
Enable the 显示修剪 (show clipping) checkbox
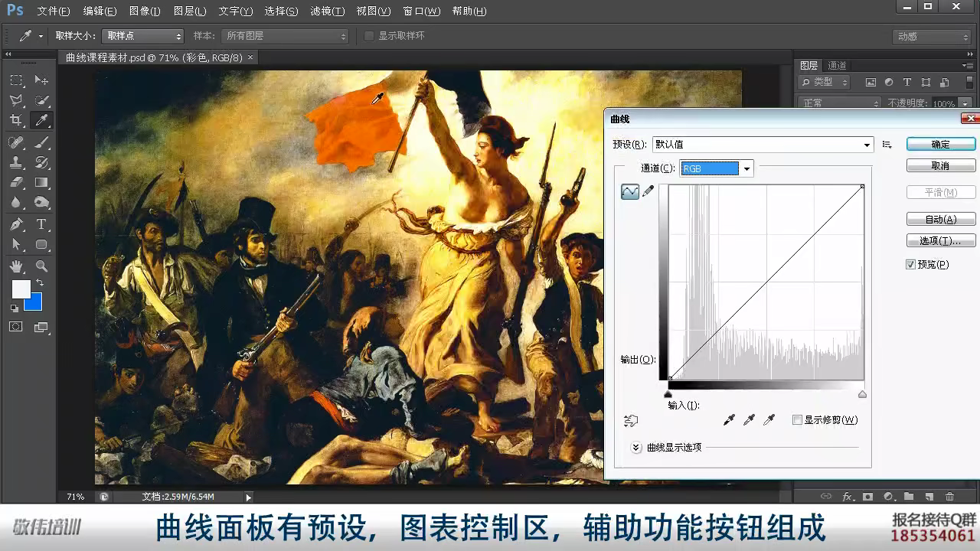point(797,420)
